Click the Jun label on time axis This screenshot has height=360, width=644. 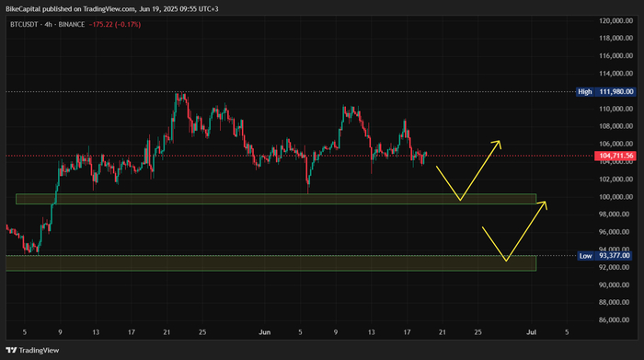(x=265, y=332)
